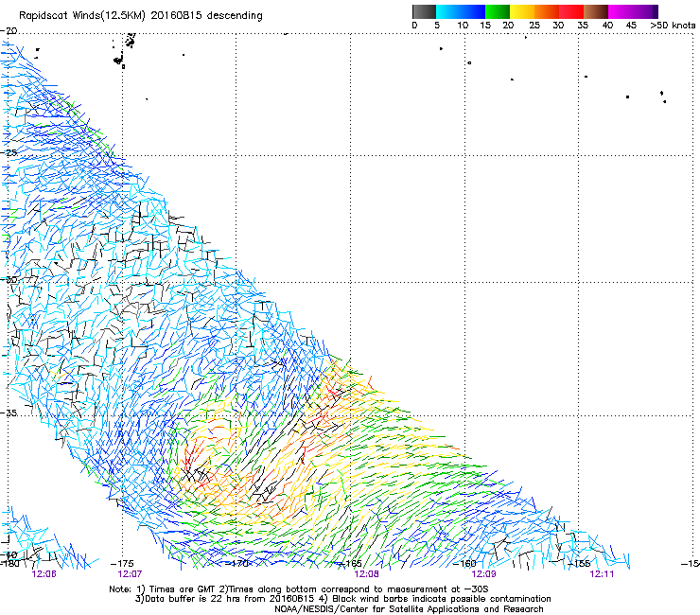Viewport: 700px width, 615px height.
Task: Click the green 15-20 knots legend segment
Action: click(498, 11)
